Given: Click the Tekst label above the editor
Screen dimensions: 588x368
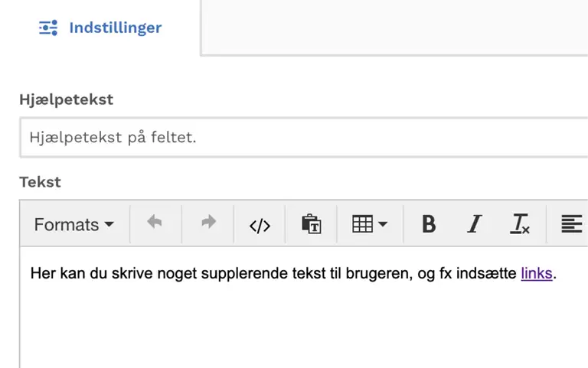Looking at the screenshot, I should tap(40, 182).
